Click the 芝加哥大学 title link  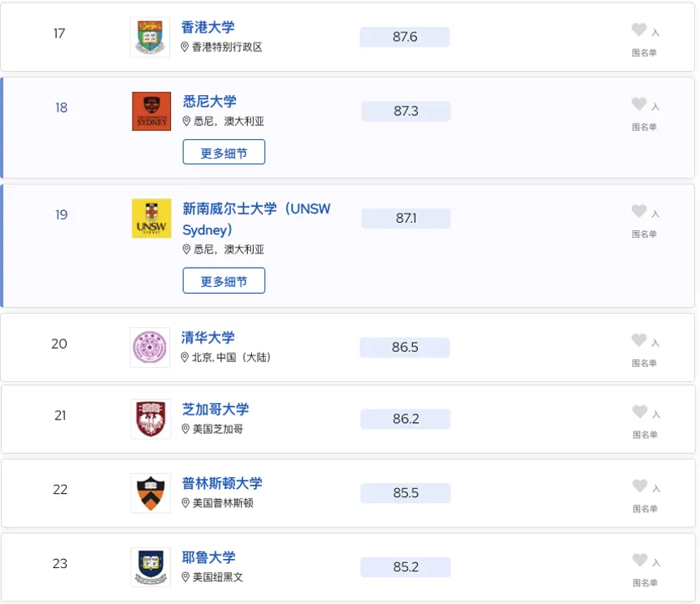[215, 409]
